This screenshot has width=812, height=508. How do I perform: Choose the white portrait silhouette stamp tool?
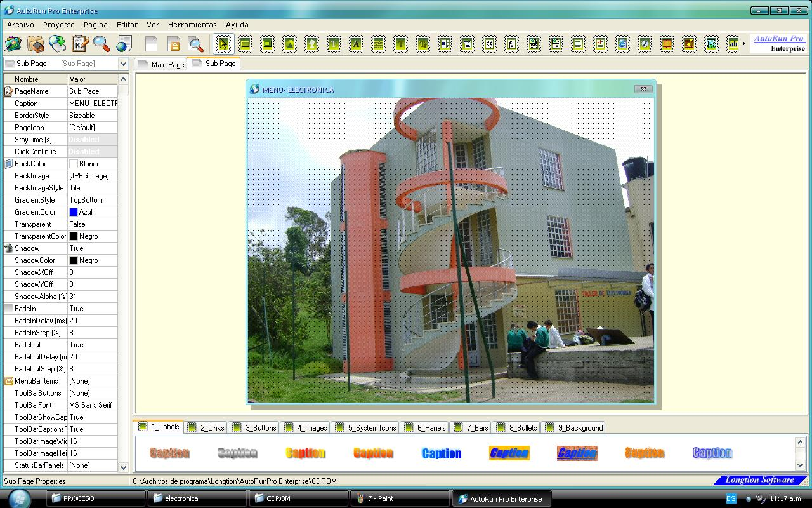point(312,44)
